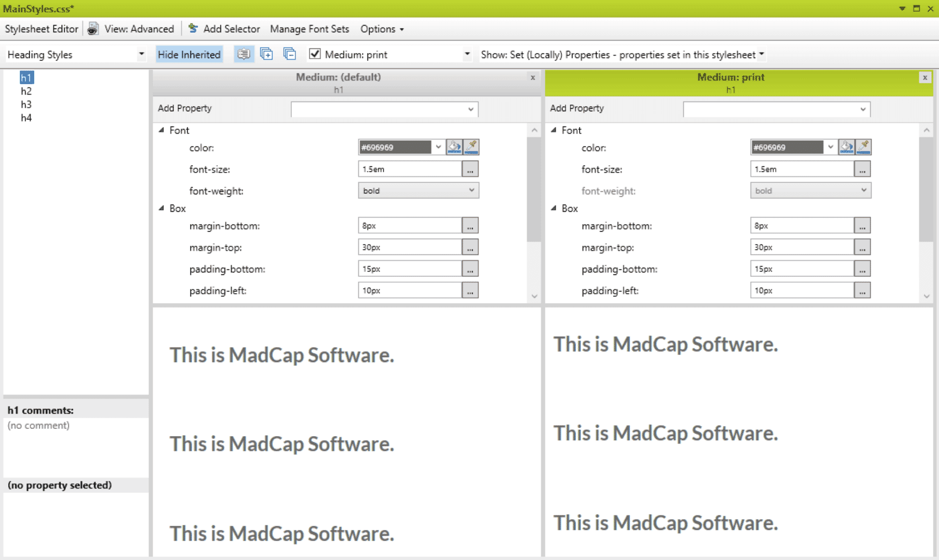Open Add Property dropdown in default medium
The image size is (939, 560).
pos(471,109)
